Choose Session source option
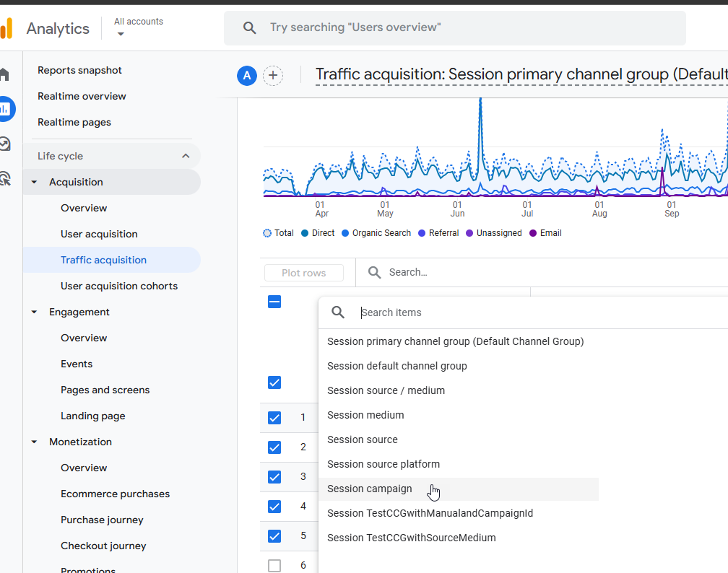The image size is (728, 573). [362, 439]
